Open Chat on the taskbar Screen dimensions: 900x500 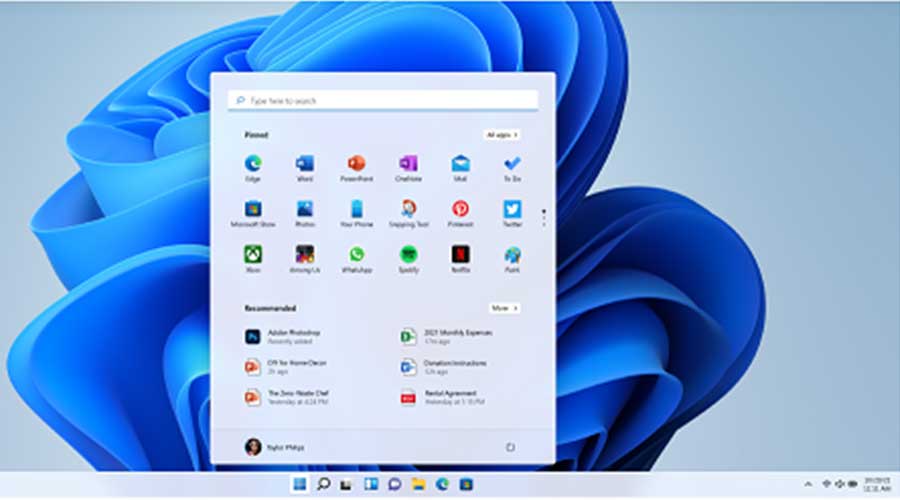pyautogui.click(x=394, y=484)
